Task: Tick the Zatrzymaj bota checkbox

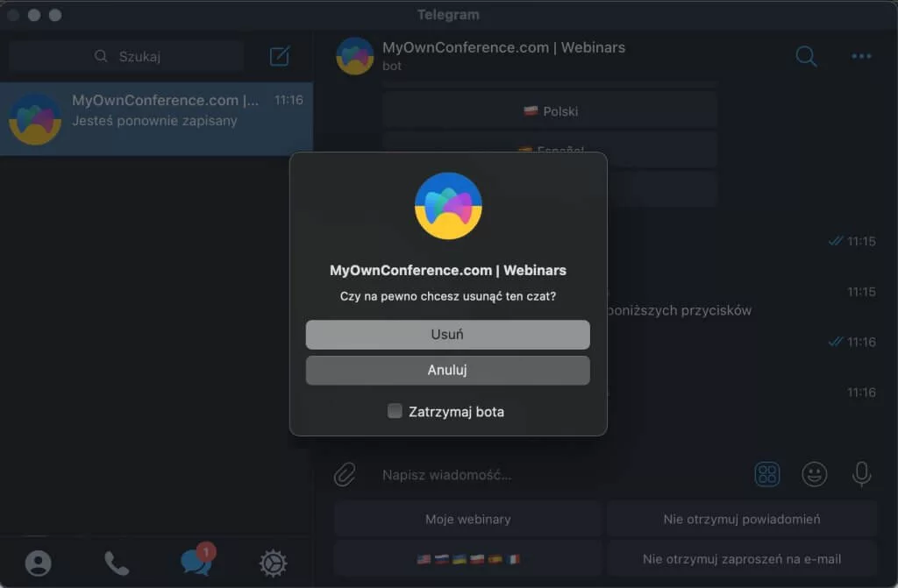Action: (395, 411)
